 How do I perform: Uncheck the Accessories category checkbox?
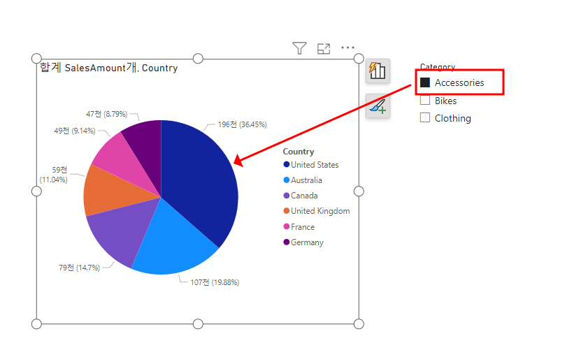pyautogui.click(x=425, y=82)
